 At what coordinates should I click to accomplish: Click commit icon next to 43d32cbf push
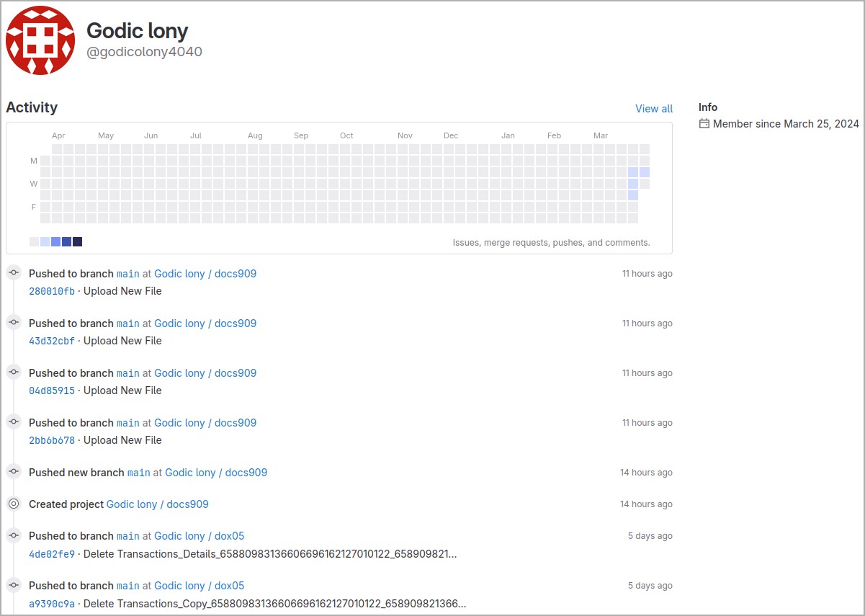(x=14, y=323)
